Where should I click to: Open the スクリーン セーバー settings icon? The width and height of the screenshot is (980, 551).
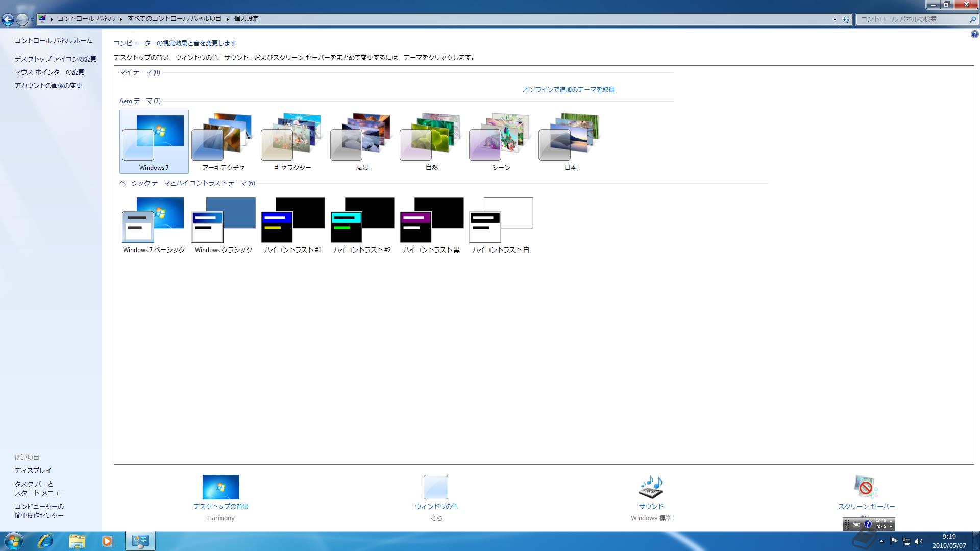(866, 487)
